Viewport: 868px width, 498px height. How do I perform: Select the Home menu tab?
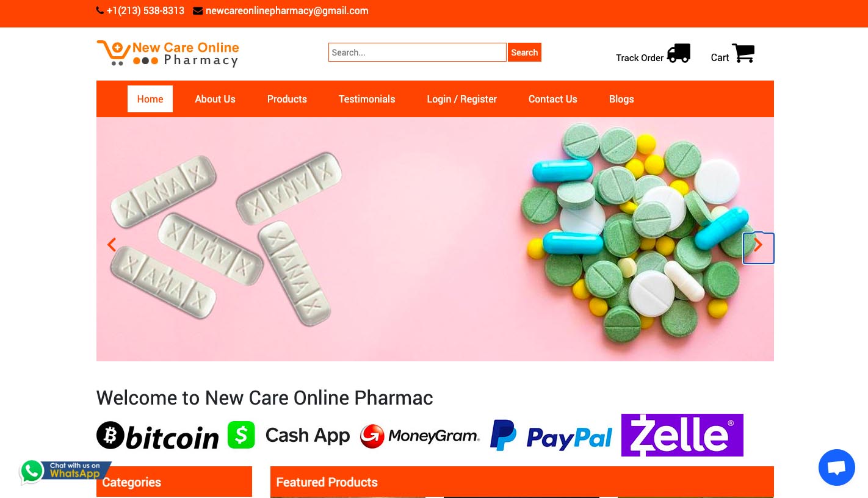point(150,99)
